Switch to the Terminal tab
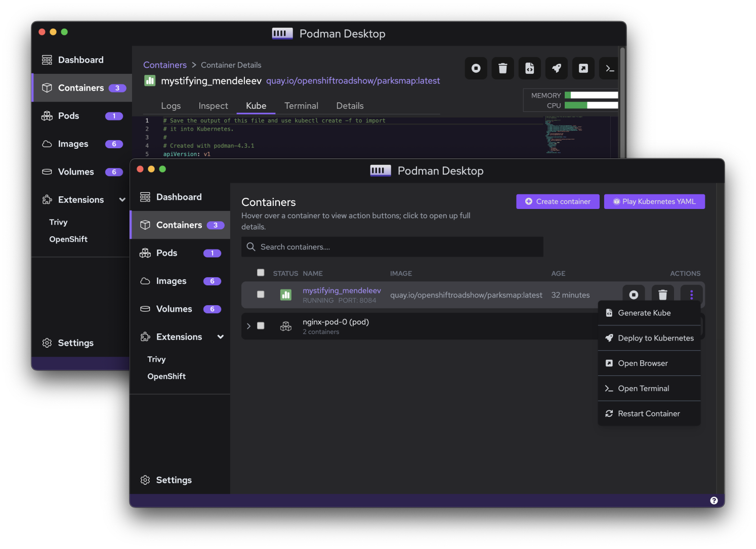Screen dimensions: 756x549 coord(301,106)
